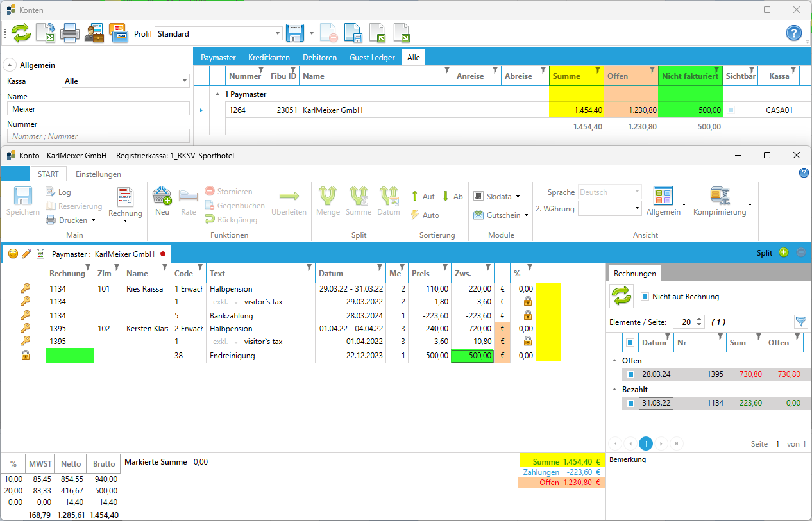Open the Einstellungen ribbon tab

[98, 174]
